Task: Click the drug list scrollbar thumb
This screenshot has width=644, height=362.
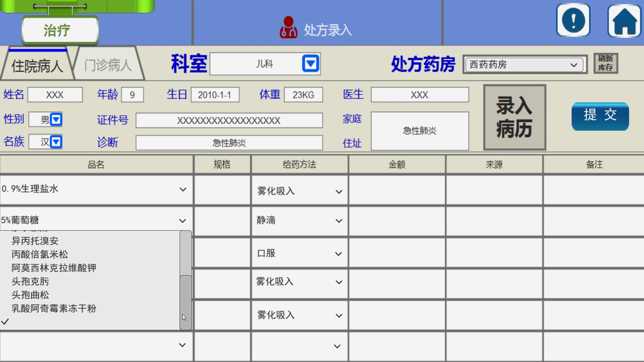Action: 186,302
